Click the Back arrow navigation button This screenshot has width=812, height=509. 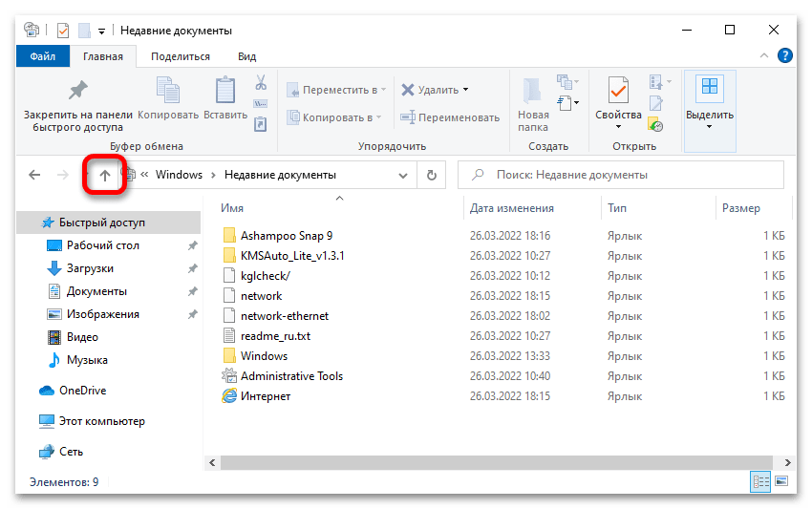point(34,176)
